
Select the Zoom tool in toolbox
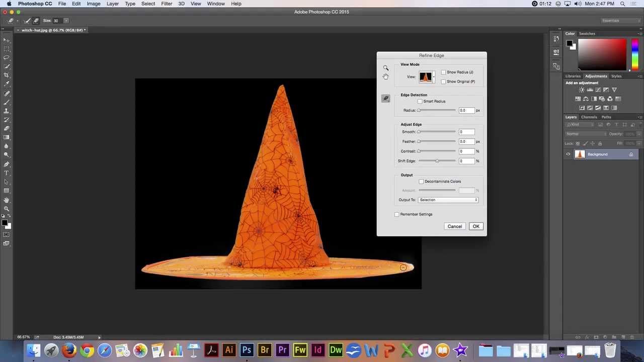[x=7, y=208]
